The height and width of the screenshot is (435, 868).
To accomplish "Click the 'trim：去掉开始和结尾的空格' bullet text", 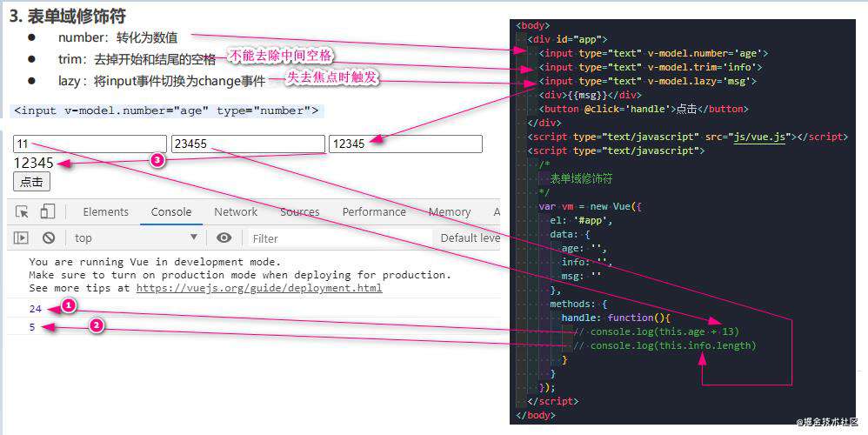I will click(137, 59).
